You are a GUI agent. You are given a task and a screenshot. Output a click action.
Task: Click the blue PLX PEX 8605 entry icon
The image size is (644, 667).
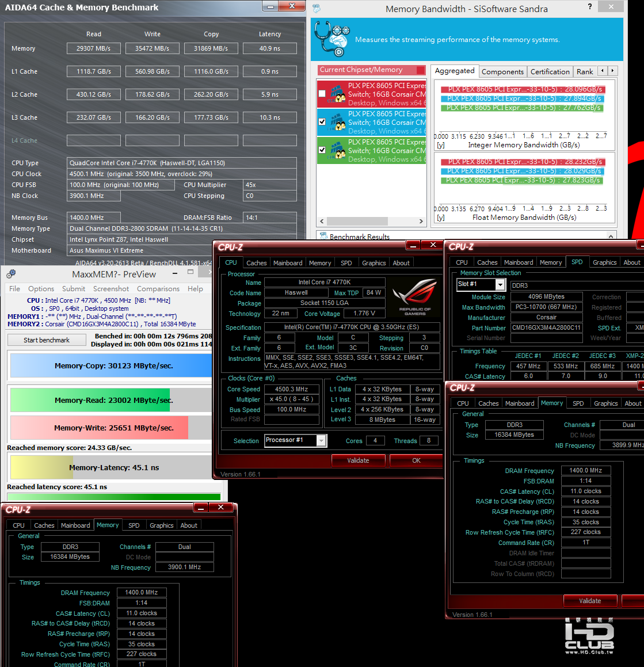337,122
